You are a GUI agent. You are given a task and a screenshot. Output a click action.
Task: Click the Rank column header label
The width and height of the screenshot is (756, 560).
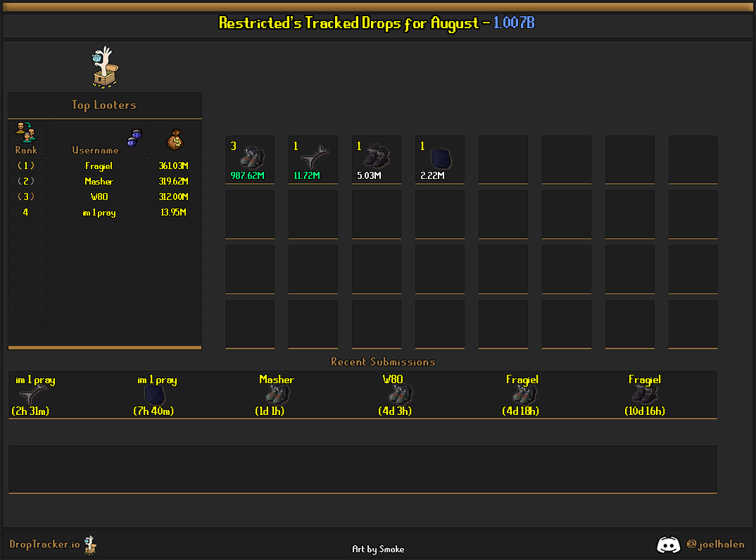(x=26, y=150)
